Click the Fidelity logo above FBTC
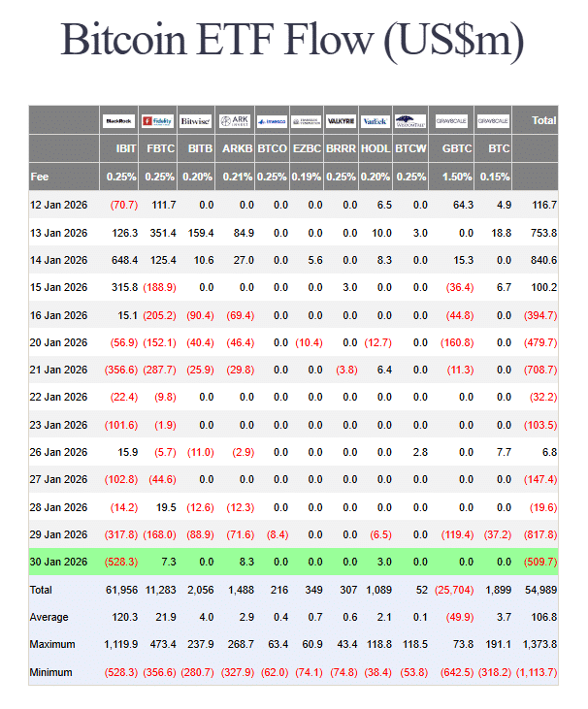The image size is (588, 709). pos(158,121)
